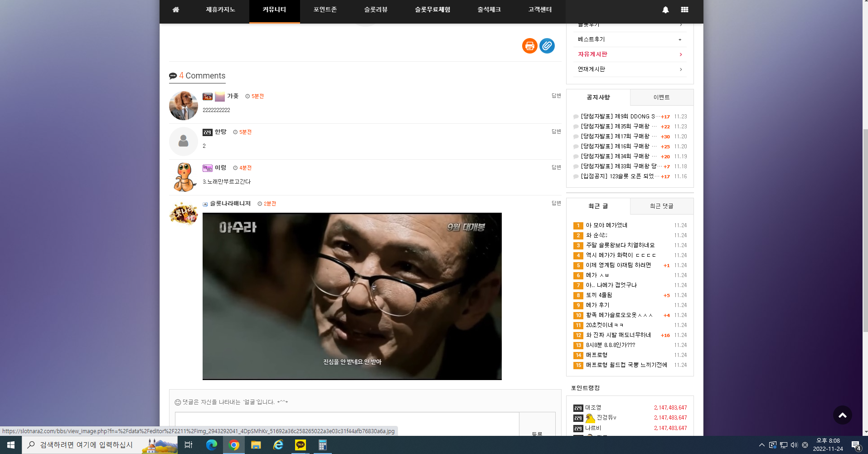
Task: Click the emoticon smiley in comment box
Action: [178, 402]
